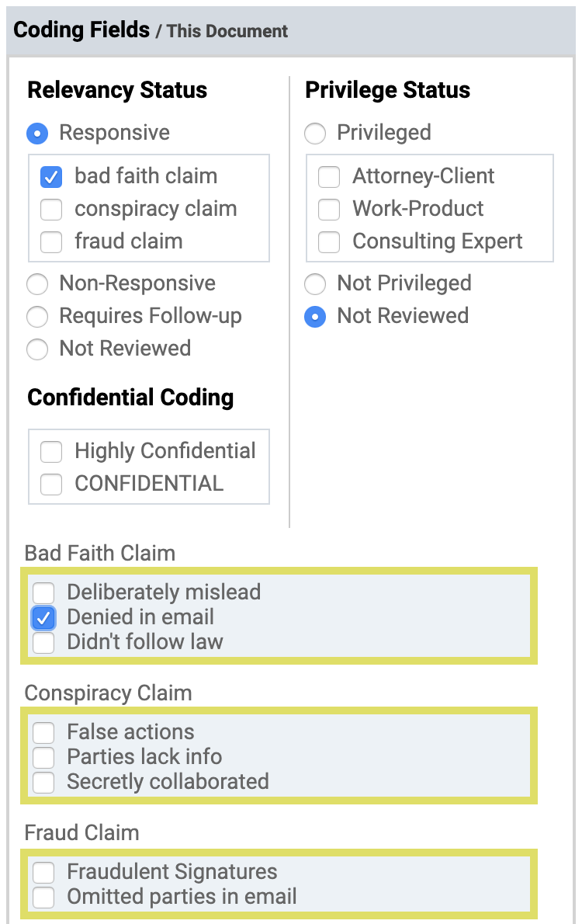The image size is (582, 924).
Task: Select the Responsive radio button
Action: (37, 134)
